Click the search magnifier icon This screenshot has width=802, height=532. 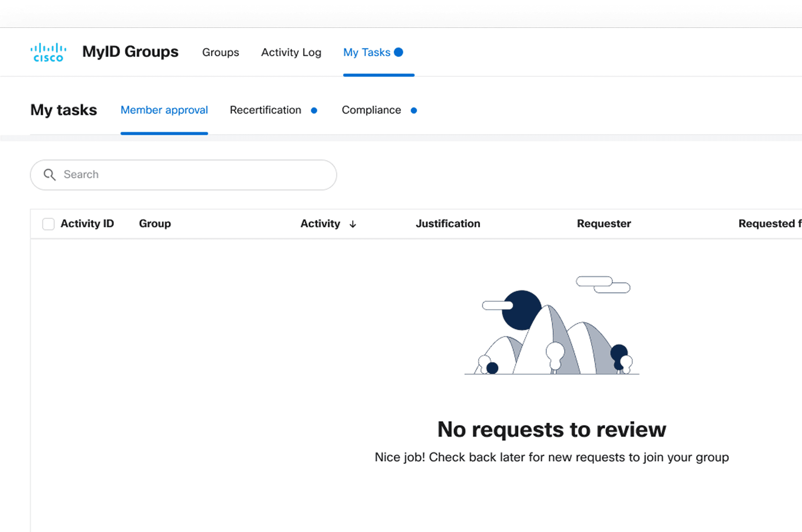(x=50, y=175)
